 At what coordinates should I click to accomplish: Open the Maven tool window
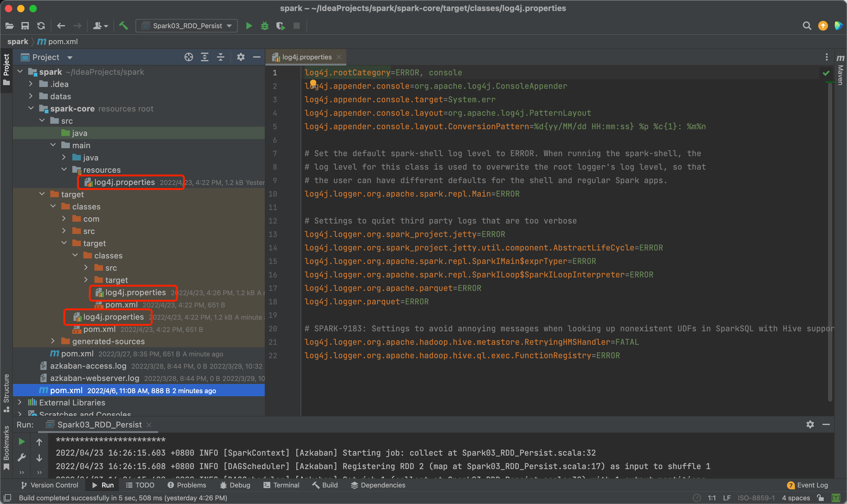(841, 70)
